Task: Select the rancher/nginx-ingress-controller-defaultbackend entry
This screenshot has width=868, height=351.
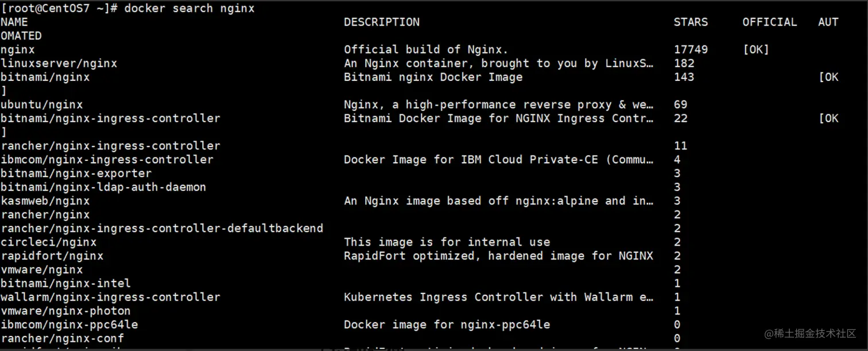Action: [x=162, y=228]
